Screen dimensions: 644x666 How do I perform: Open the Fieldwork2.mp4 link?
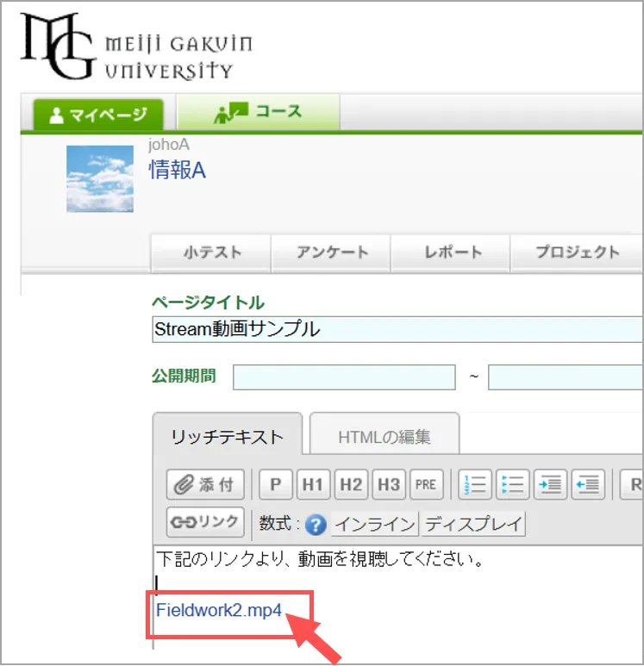pyautogui.click(x=219, y=610)
